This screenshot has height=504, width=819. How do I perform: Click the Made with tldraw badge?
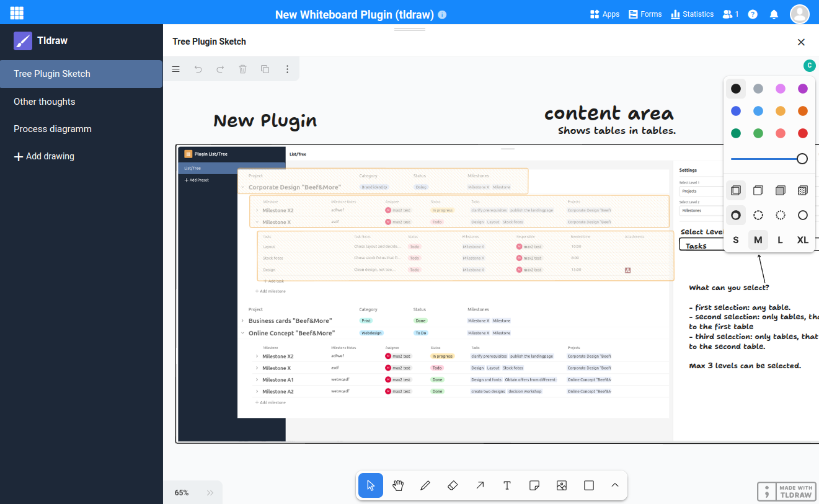[x=786, y=492]
